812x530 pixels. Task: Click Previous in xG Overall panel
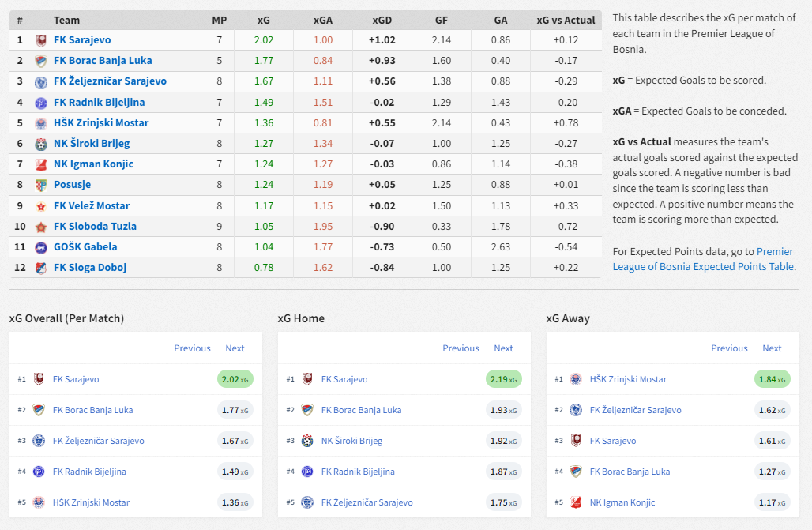192,348
